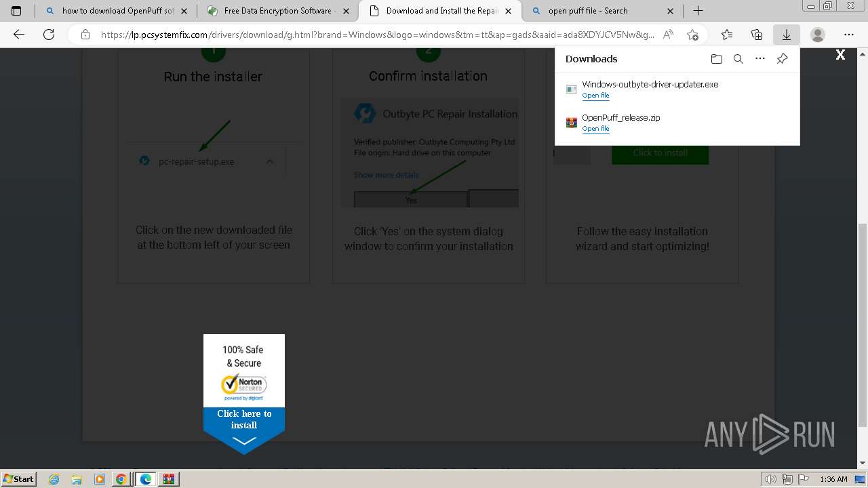The height and width of the screenshot is (488, 868).
Task: Open downloads folder icon in Downloads panel
Action: point(717,59)
